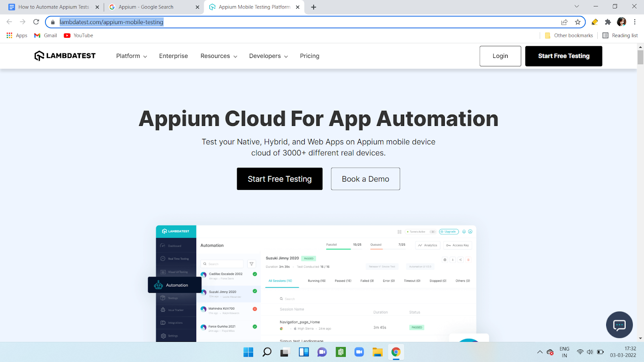644x362 pixels.
Task: Open Task View from the taskbar
Action: click(x=285, y=352)
